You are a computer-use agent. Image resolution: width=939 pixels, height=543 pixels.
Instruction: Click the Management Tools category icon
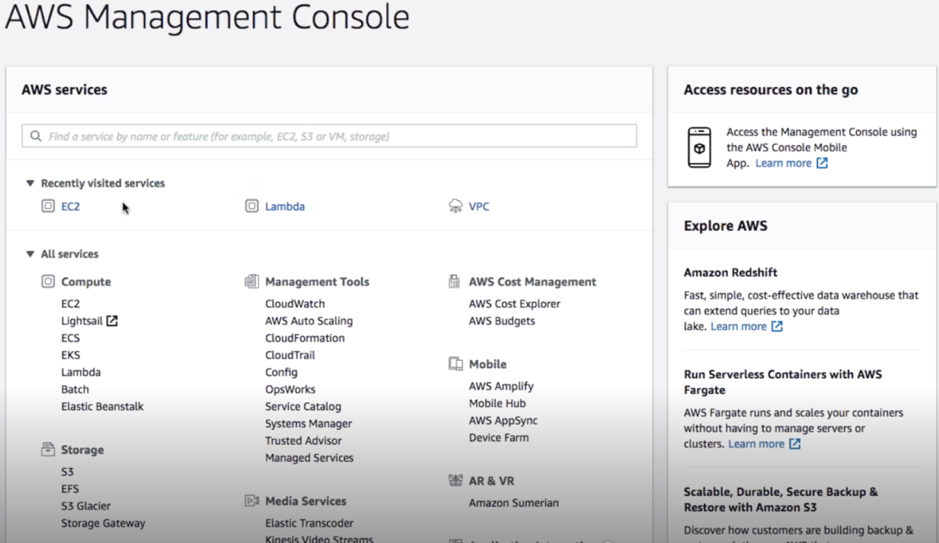(252, 281)
